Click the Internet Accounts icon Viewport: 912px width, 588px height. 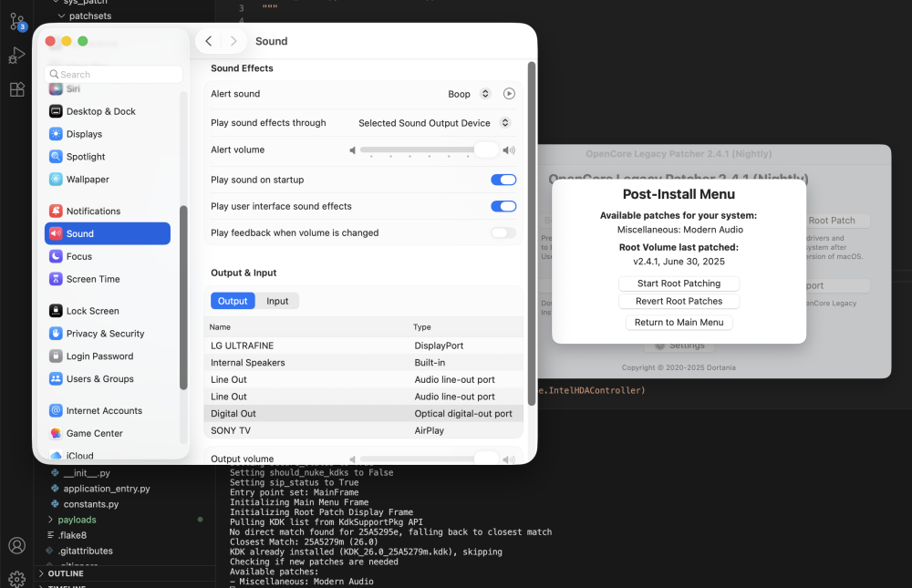pyautogui.click(x=56, y=410)
